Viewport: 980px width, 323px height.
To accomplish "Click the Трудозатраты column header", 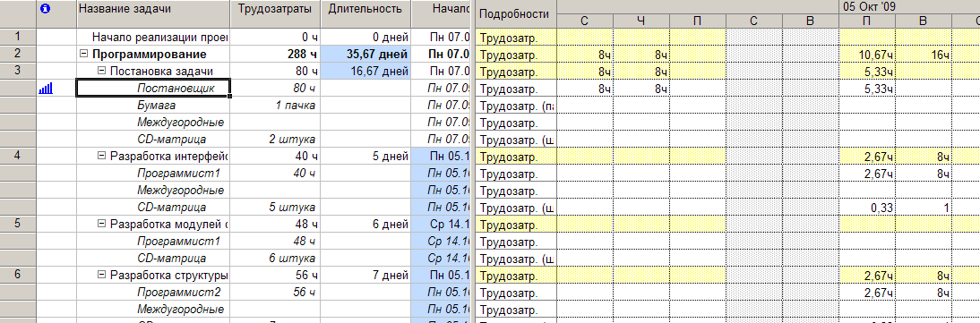I will pyautogui.click(x=276, y=13).
